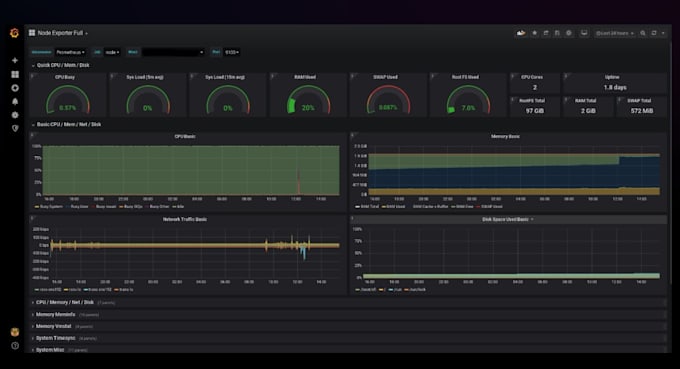Open the refresh interval dropdown arrow
The image size is (680, 369).
click(x=663, y=33)
